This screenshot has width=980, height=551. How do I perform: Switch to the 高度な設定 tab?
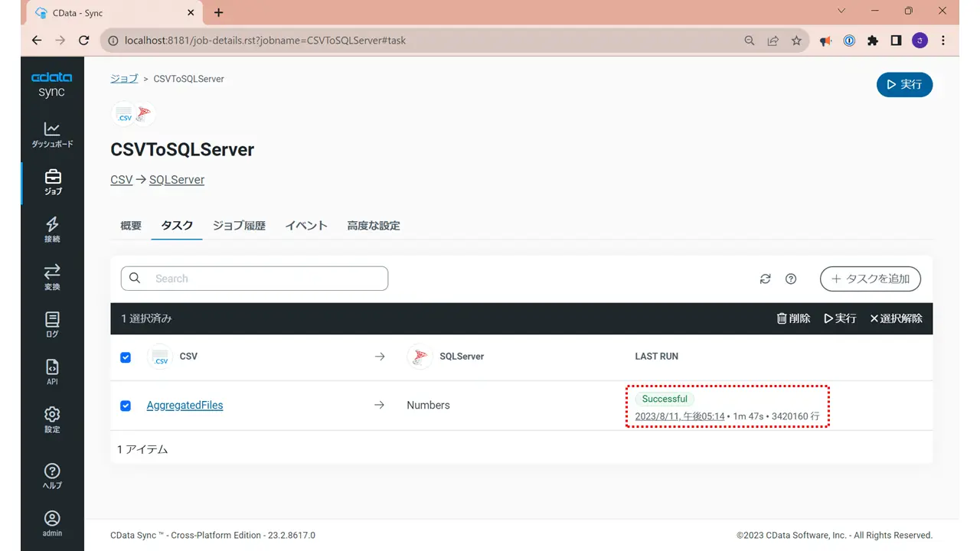coord(374,226)
